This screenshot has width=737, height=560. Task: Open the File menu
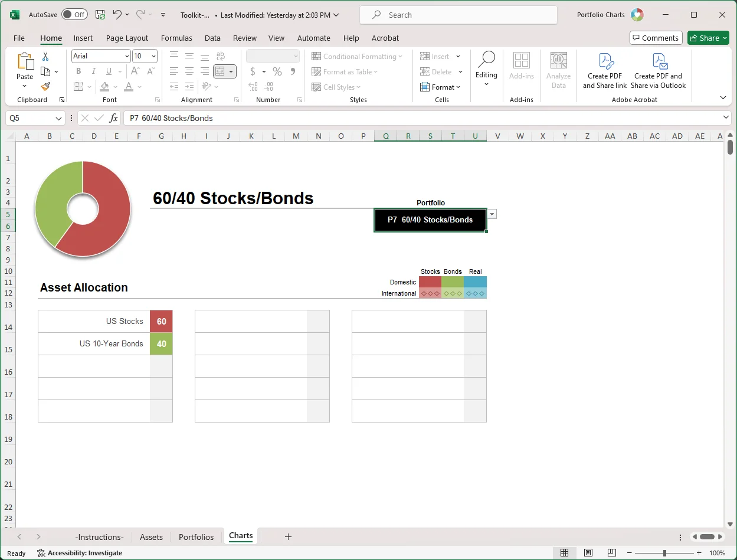(19, 38)
